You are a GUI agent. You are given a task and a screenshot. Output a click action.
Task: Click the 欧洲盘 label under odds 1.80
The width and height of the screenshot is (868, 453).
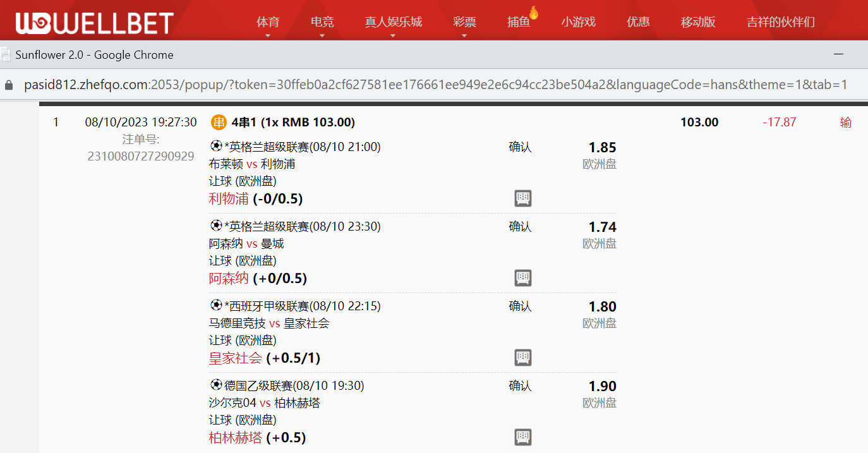(600, 323)
